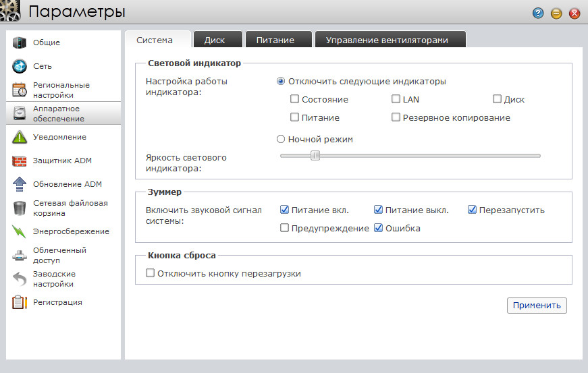This screenshot has width=588, height=373.
Task: Click the Уведомление warning triangle icon
Action: tap(20, 137)
